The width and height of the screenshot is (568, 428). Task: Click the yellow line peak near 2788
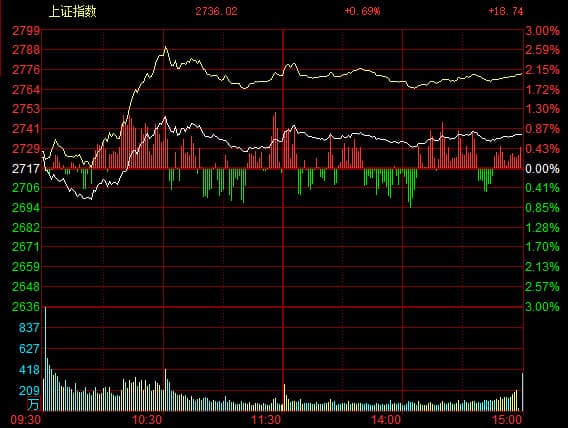click(x=166, y=47)
